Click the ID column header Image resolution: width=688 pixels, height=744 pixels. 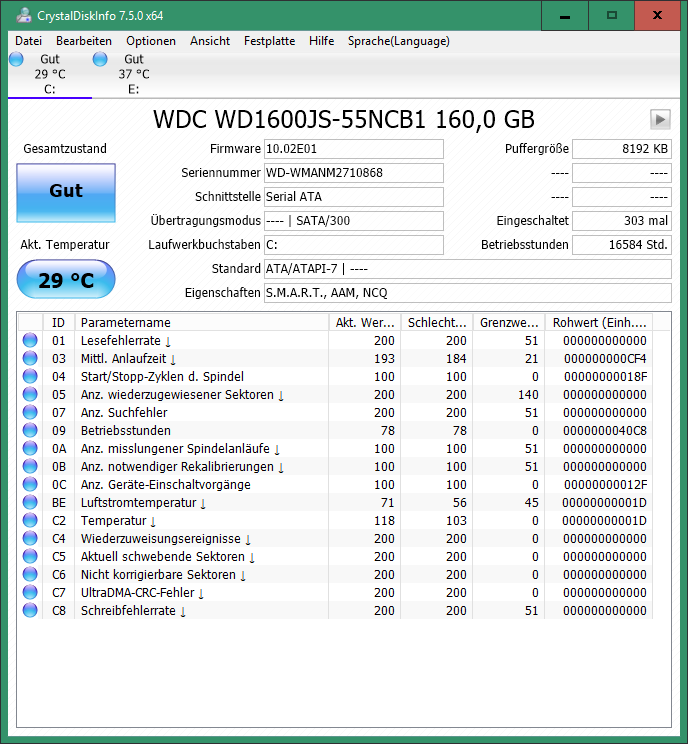point(58,323)
